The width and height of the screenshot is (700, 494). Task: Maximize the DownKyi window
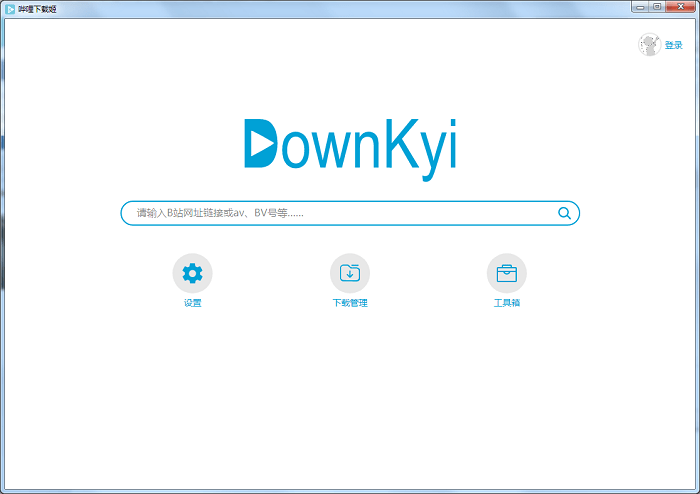pos(657,6)
